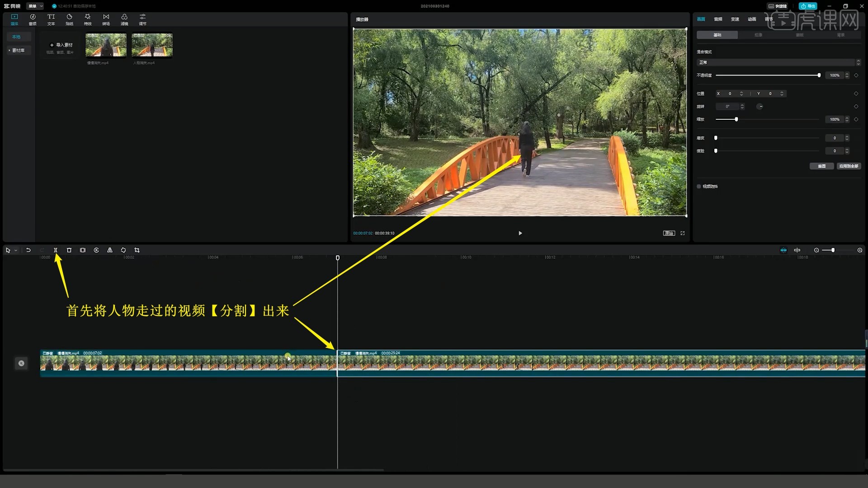The height and width of the screenshot is (488, 868).
Task: Expand the 素材库 library tree item
Action: 19,50
